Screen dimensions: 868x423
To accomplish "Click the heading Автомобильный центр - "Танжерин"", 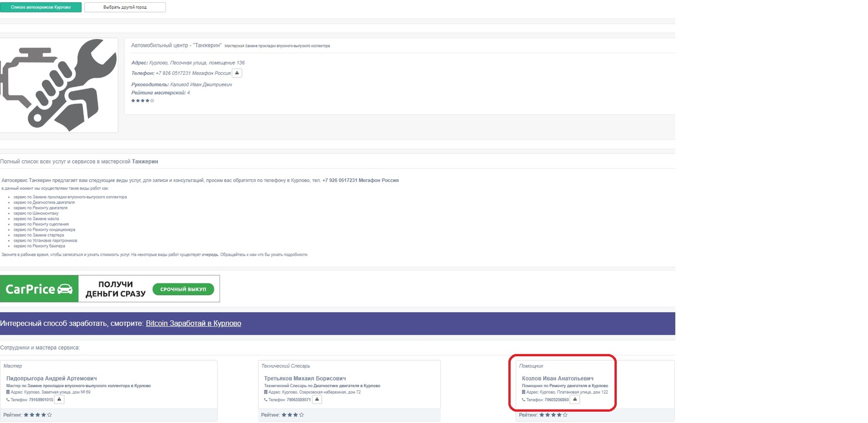I will point(176,45).
